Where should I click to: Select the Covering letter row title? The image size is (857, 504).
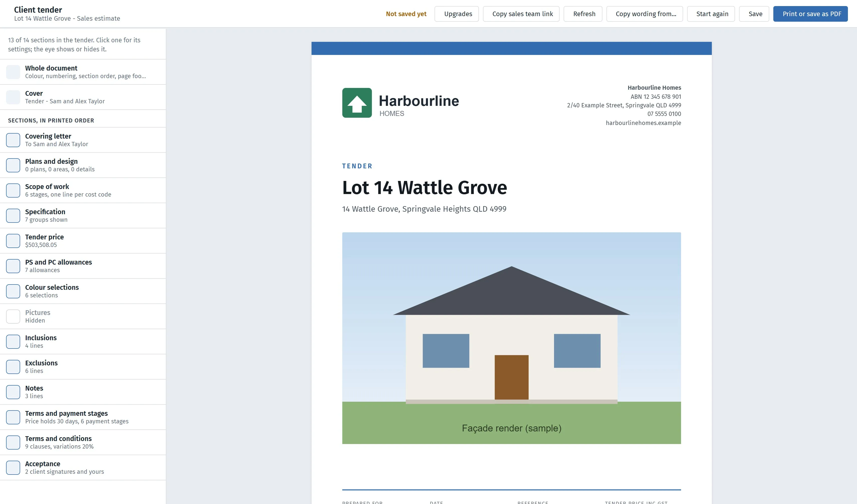48,136
